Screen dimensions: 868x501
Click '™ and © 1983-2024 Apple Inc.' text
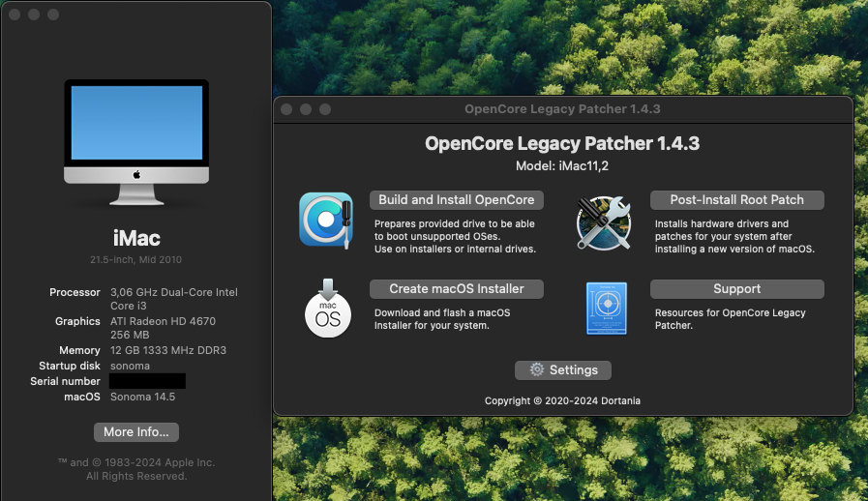pos(136,463)
